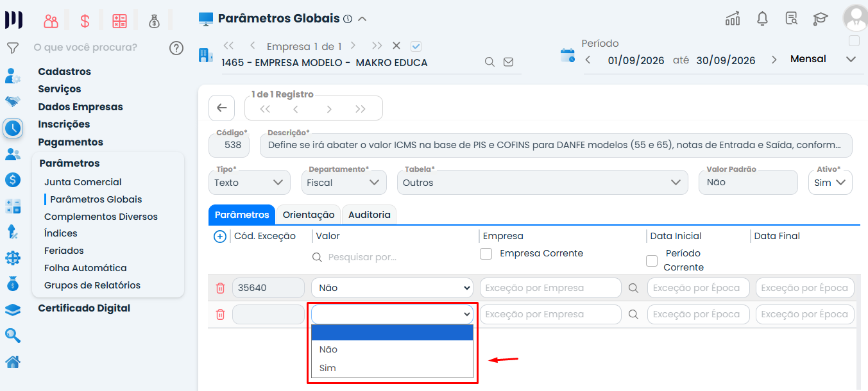Select the Parâmetros tab
This screenshot has width=868, height=391.
[x=242, y=215]
